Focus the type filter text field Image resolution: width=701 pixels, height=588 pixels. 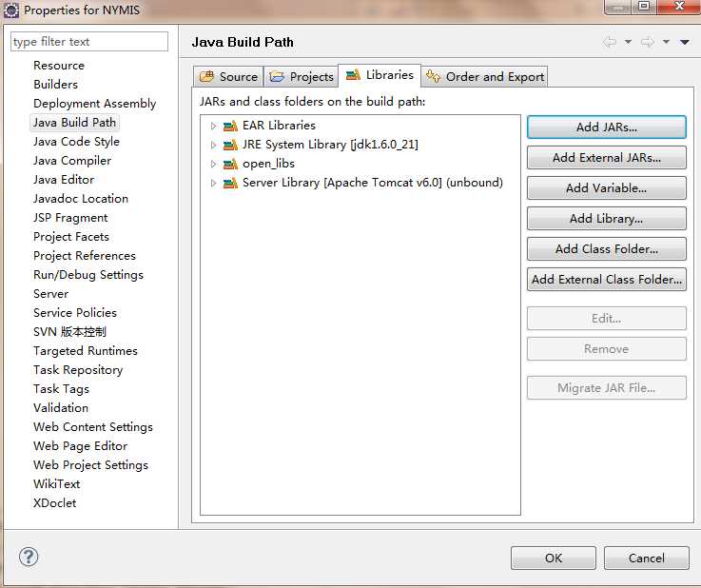coord(89,42)
